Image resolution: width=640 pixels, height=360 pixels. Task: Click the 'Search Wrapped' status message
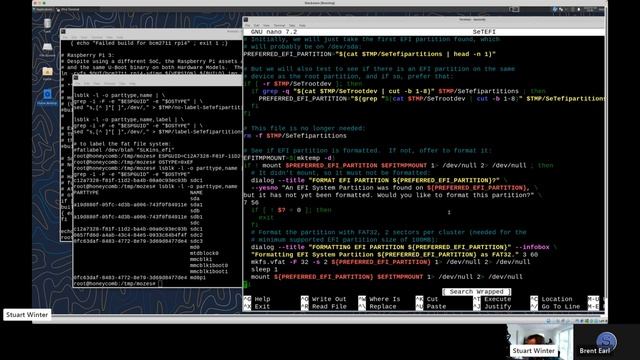[x=476, y=292]
